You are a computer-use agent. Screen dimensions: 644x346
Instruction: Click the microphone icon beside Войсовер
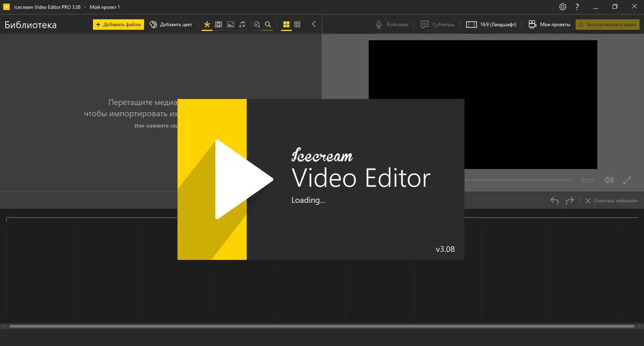379,25
